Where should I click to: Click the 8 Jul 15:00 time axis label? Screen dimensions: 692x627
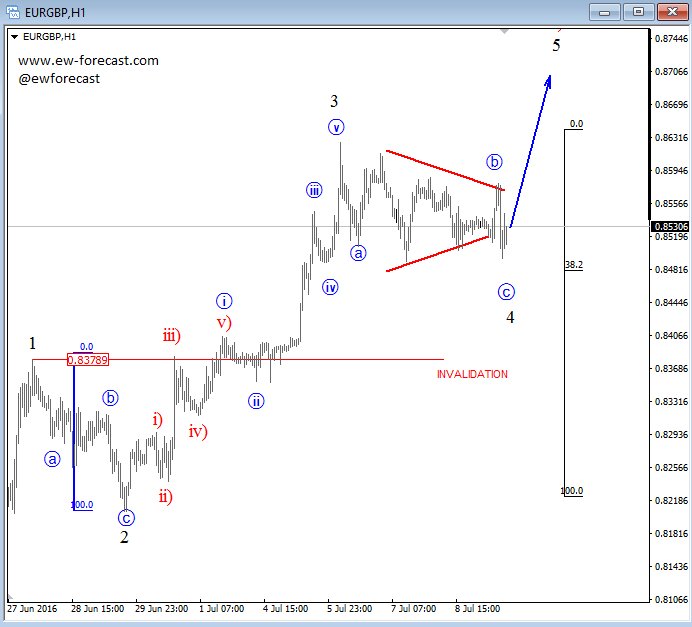tap(478, 609)
